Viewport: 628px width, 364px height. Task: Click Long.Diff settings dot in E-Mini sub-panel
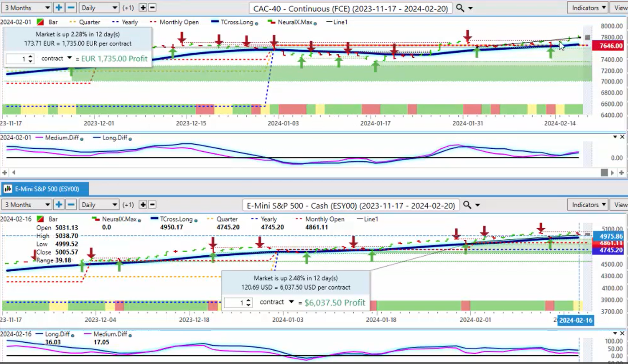(x=72, y=335)
